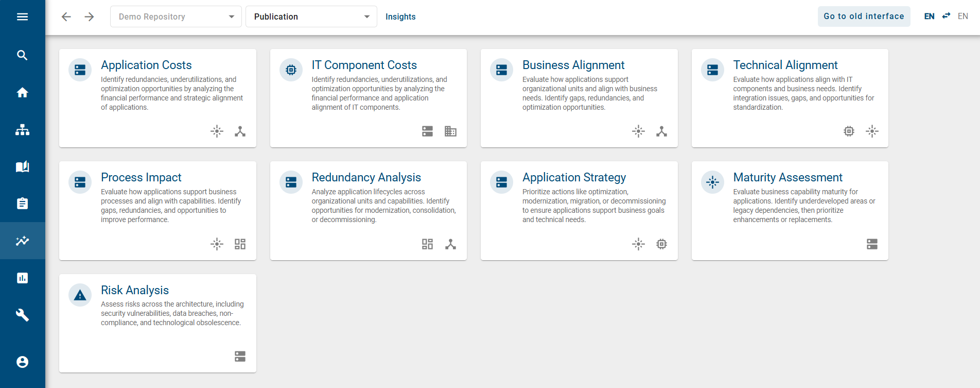Open the clipboard tasks sidebar icon
The image size is (980, 388).
(22, 204)
